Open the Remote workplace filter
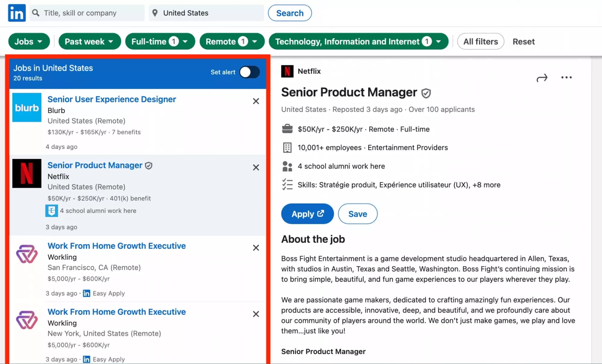Viewport: 602px width, 364px height. (232, 41)
